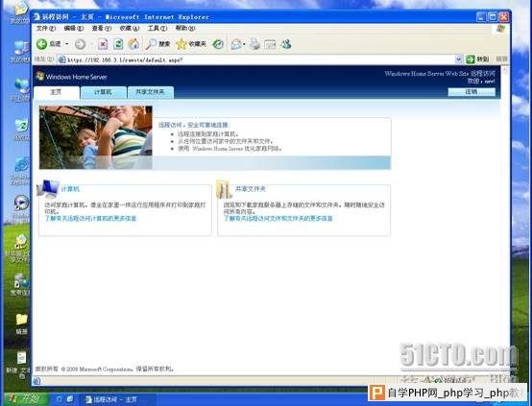Click the status bar page icon
This screenshot has height=406, width=532.
(x=37, y=381)
